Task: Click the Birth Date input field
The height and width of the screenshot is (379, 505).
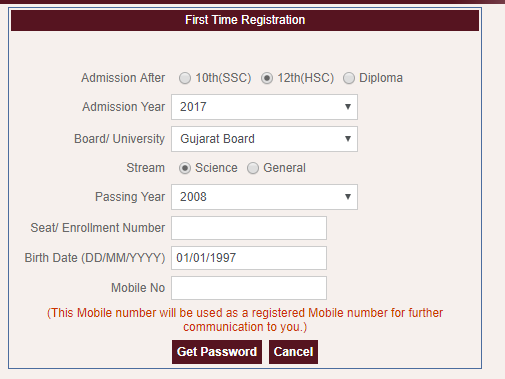Action: tap(249, 258)
